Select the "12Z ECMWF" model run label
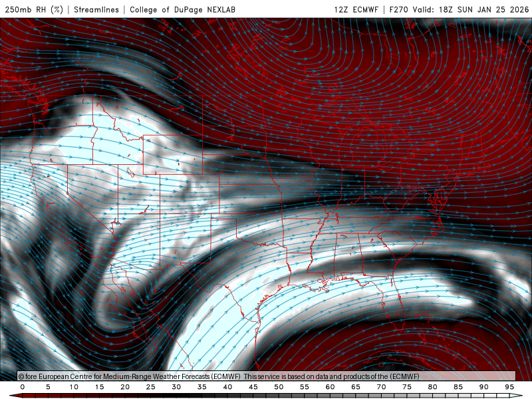Screen dimensions: 532x399 356,9
